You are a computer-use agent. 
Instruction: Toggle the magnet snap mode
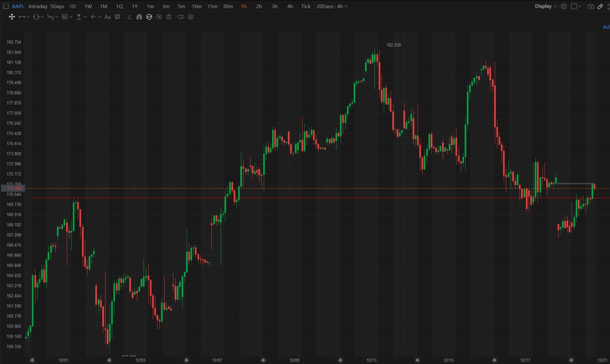click(x=139, y=17)
